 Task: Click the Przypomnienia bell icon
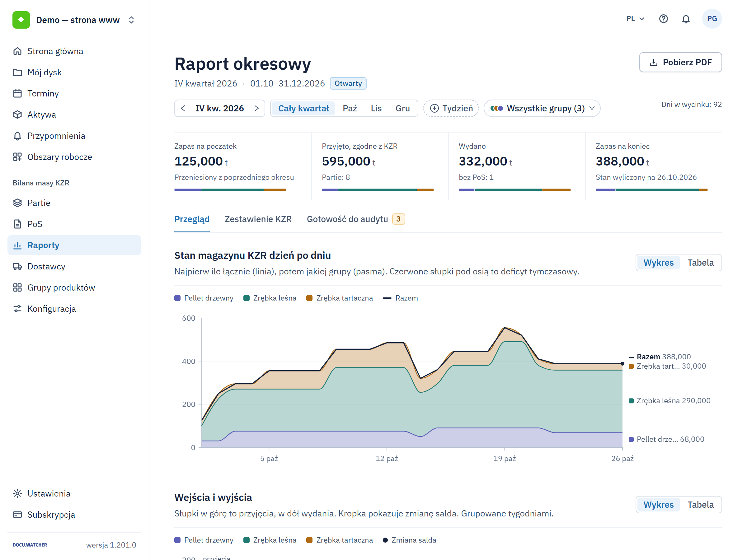coord(17,136)
